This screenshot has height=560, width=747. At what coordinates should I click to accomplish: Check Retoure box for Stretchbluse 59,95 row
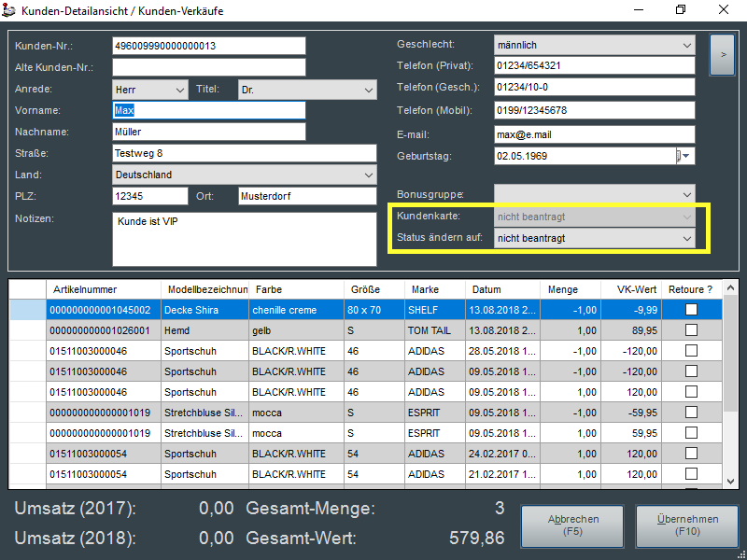coord(692,433)
